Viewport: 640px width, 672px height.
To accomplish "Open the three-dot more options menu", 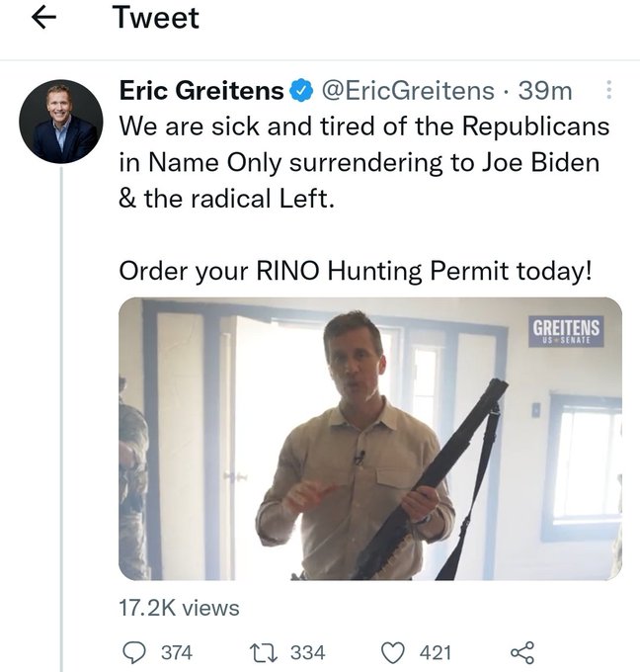I will (608, 91).
